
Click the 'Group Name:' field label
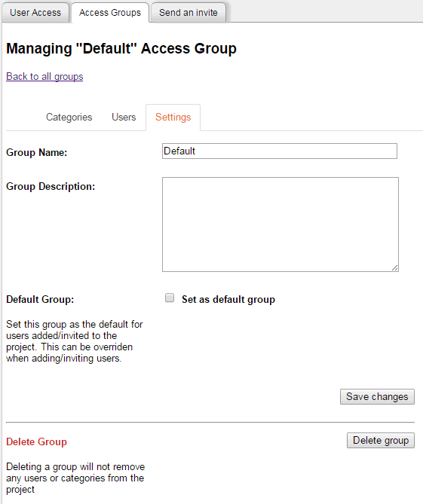tap(37, 152)
